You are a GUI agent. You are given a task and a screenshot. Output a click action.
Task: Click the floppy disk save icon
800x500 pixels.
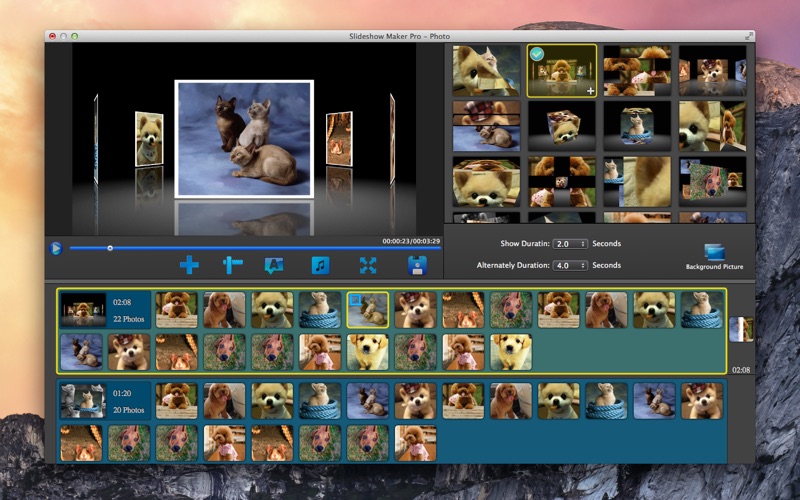pos(418,265)
